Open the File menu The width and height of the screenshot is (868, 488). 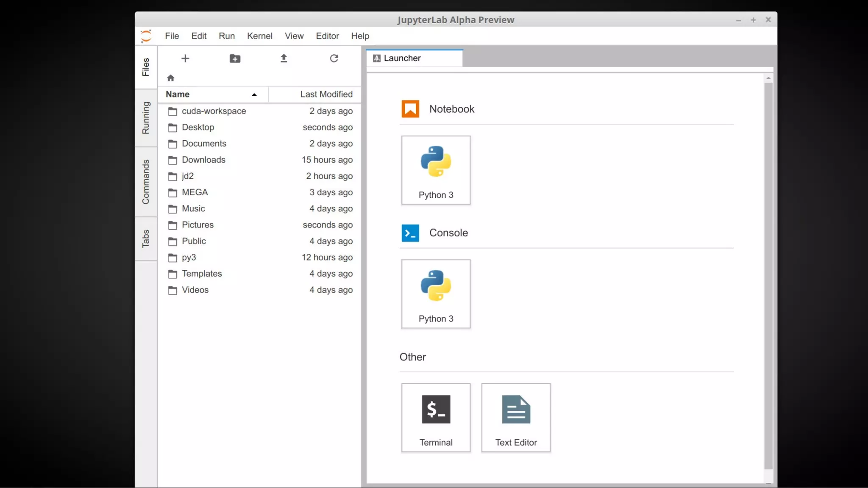pos(172,36)
